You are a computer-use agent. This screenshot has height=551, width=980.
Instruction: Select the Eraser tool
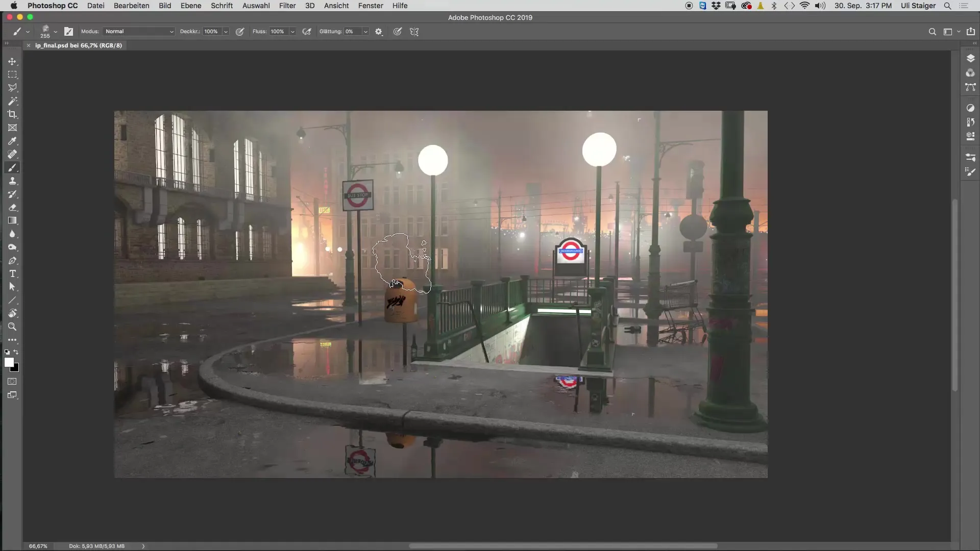pos(12,207)
